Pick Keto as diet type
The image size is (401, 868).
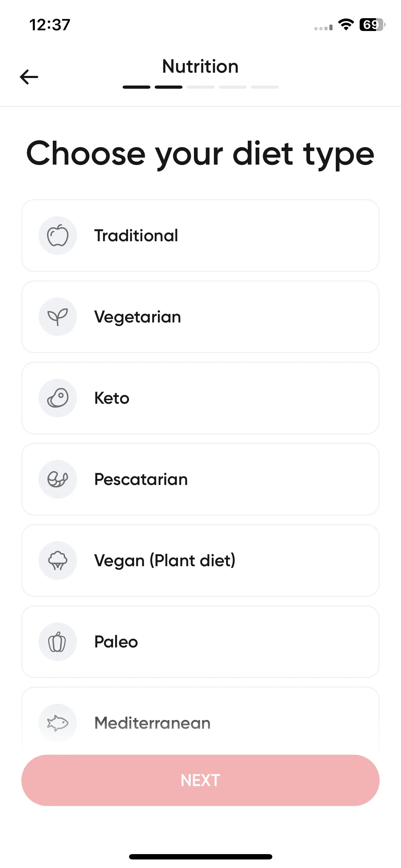click(200, 398)
